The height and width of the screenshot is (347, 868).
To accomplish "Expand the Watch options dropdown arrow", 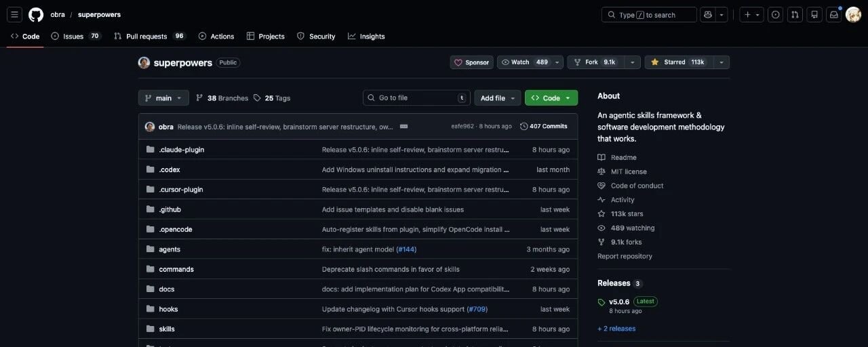I will click(557, 62).
